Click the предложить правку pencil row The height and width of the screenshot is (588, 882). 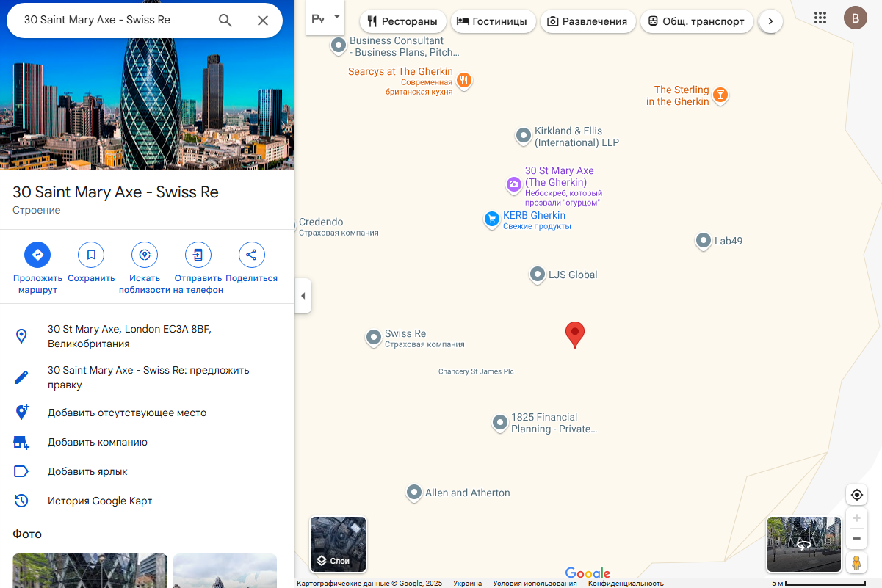click(147, 377)
